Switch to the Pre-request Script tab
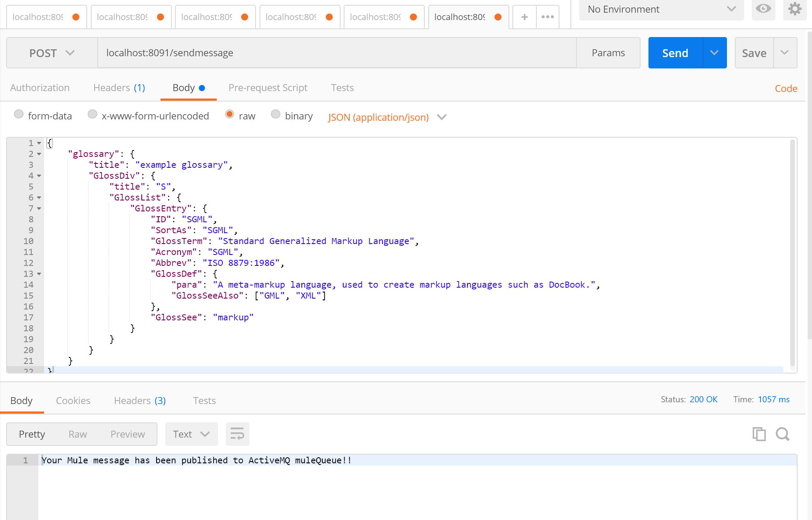812x520 pixels. coord(268,88)
